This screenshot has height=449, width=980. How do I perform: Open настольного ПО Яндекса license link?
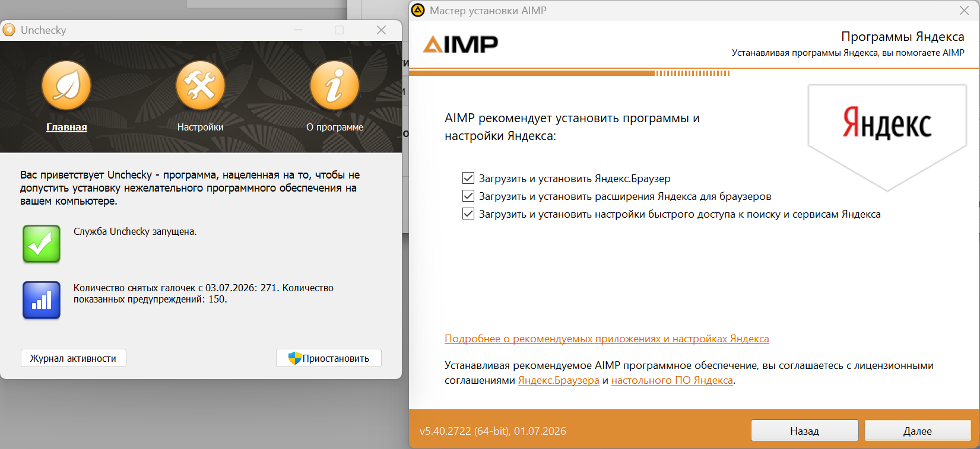coord(672,380)
